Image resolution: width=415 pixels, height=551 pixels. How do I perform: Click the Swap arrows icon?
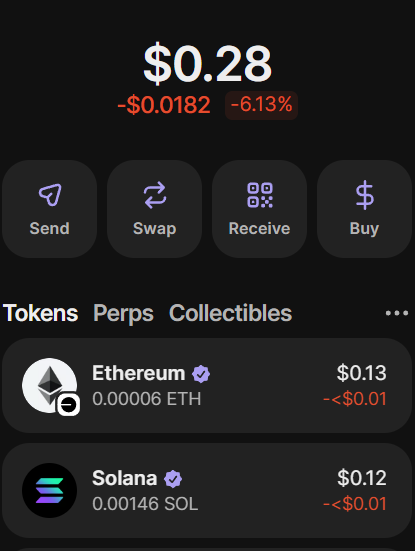[x=155, y=195]
